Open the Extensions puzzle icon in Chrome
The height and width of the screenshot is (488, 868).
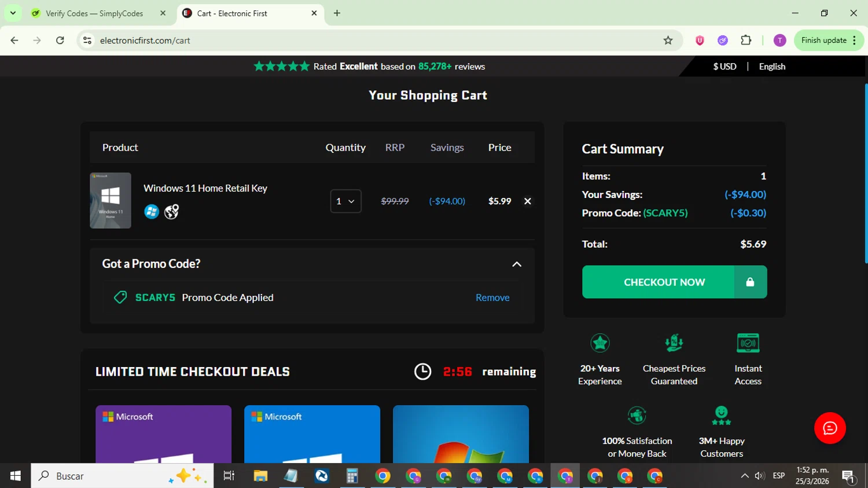pyautogui.click(x=746, y=41)
